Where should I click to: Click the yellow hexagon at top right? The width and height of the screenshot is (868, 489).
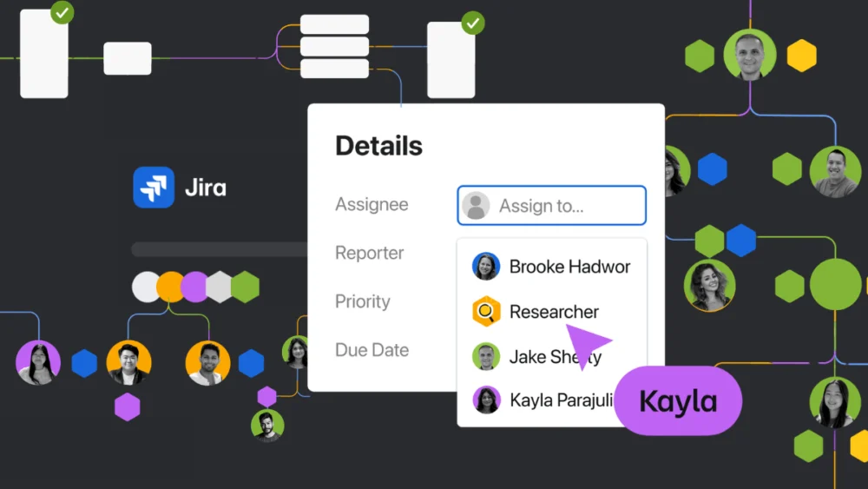(x=801, y=56)
